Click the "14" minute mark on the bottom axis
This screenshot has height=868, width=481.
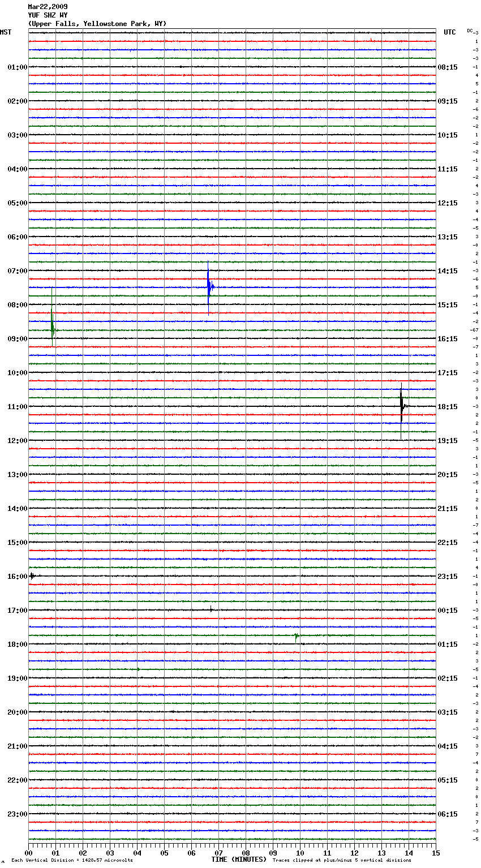[409, 853]
